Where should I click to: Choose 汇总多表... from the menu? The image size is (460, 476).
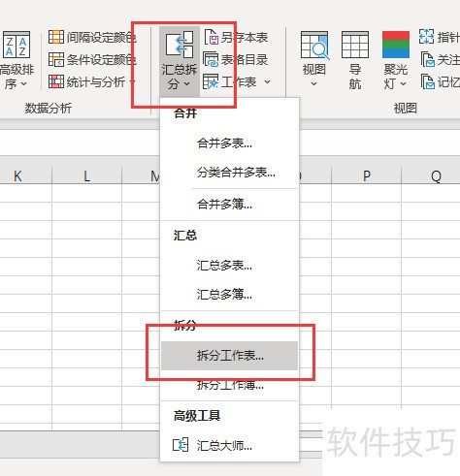pyautogui.click(x=229, y=266)
